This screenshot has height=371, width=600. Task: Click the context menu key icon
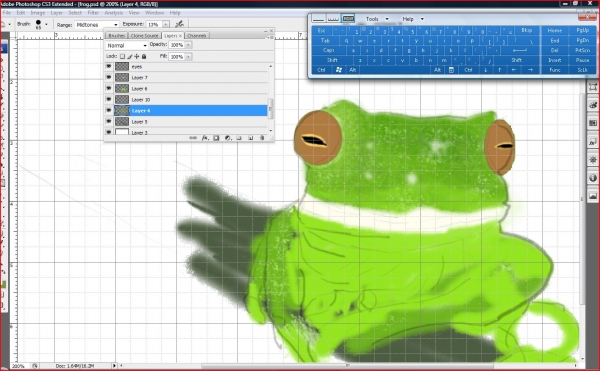coord(451,70)
